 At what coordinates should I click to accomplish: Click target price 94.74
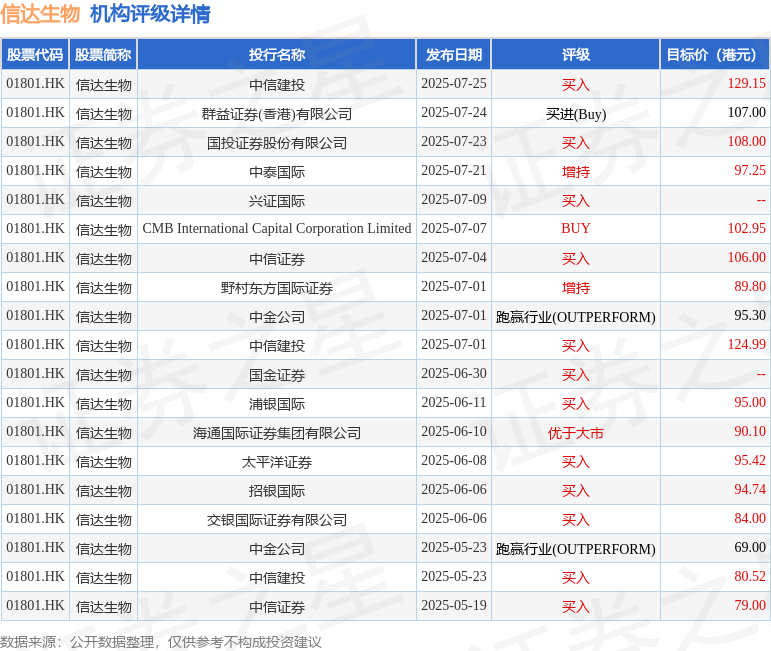(x=750, y=489)
